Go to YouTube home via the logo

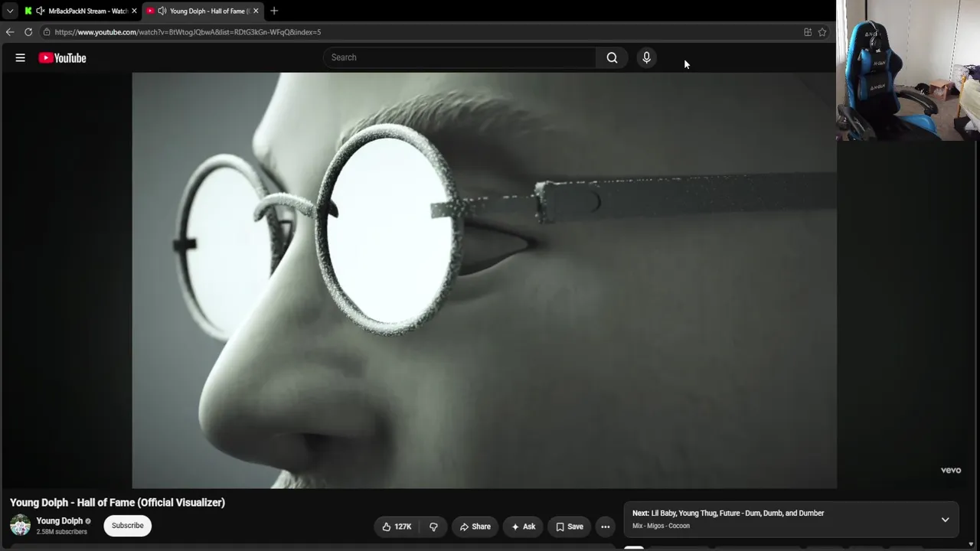62,57
